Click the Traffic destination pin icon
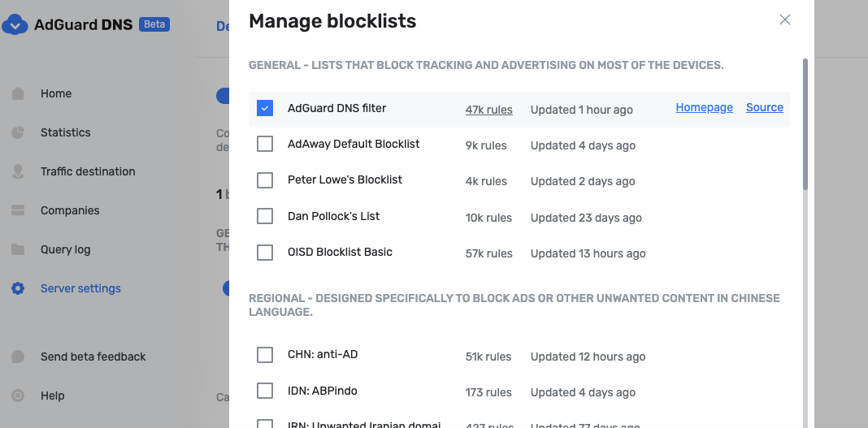The image size is (868, 428). pyautogui.click(x=18, y=171)
